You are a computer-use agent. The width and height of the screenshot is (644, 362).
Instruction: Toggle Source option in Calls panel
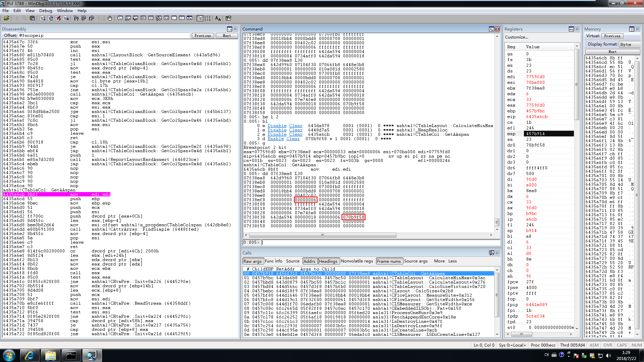tap(293, 261)
